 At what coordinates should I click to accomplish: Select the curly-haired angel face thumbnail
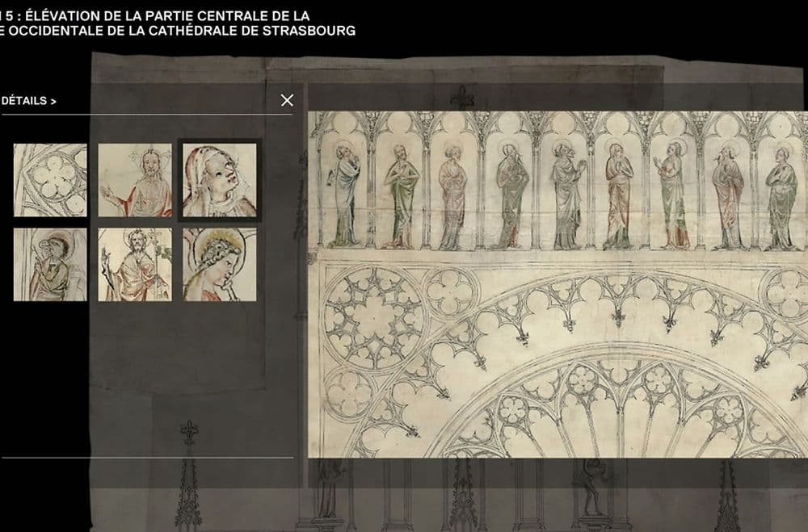[x=220, y=265]
